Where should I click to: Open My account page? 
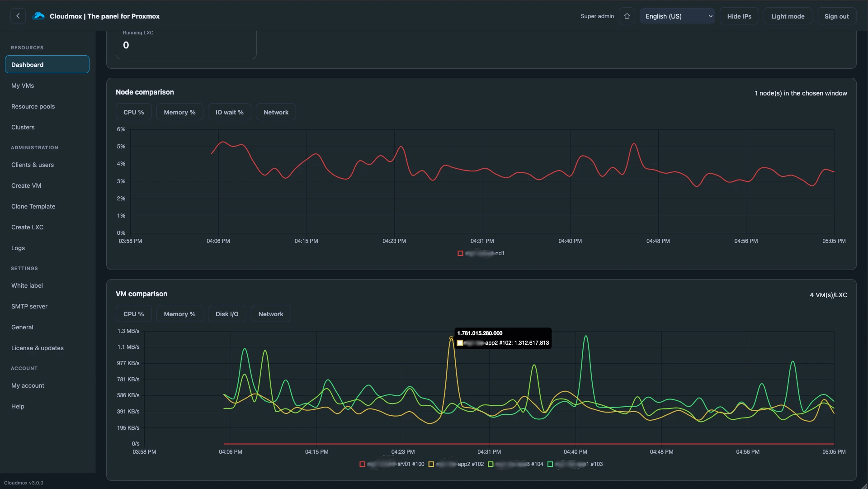click(x=47, y=385)
